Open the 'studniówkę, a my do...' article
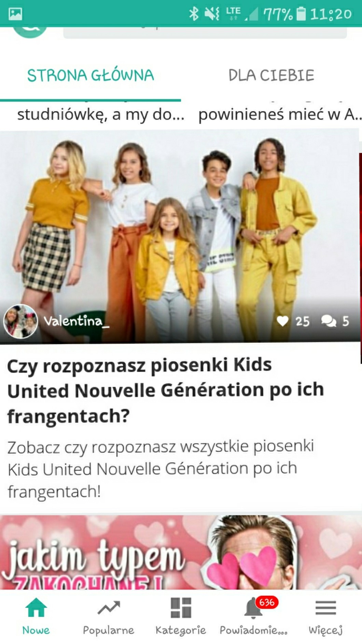 (101, 115)
